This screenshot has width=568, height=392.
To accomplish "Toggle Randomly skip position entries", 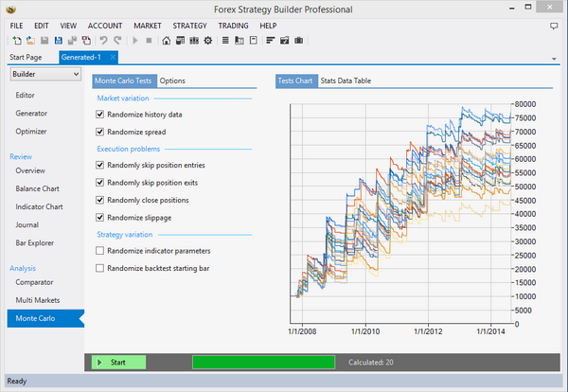I will click(x=99, y=165).
